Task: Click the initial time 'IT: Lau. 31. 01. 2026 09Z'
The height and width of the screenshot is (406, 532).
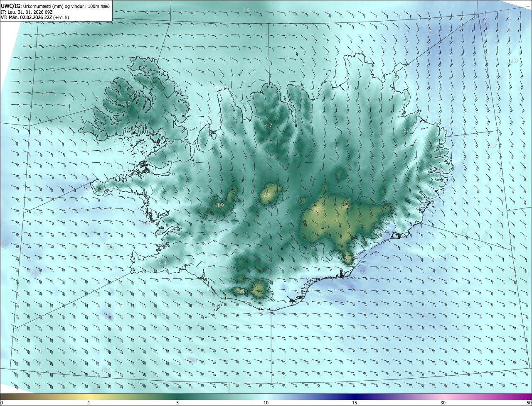Action: coord(27,12)
